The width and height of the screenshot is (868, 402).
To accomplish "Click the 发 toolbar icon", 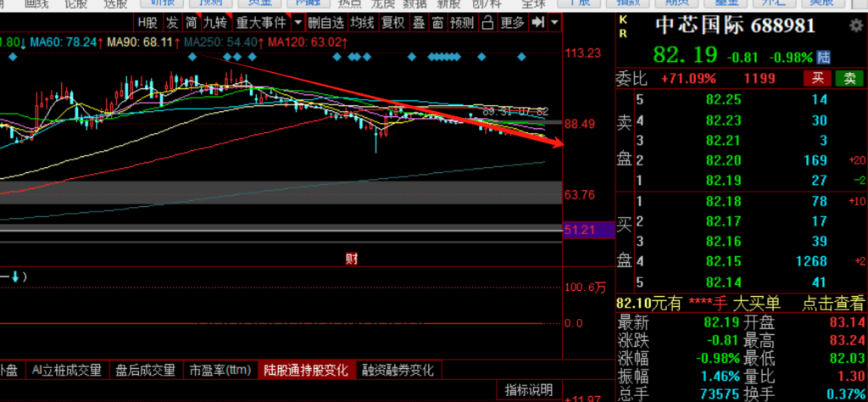I will [173, 23].
